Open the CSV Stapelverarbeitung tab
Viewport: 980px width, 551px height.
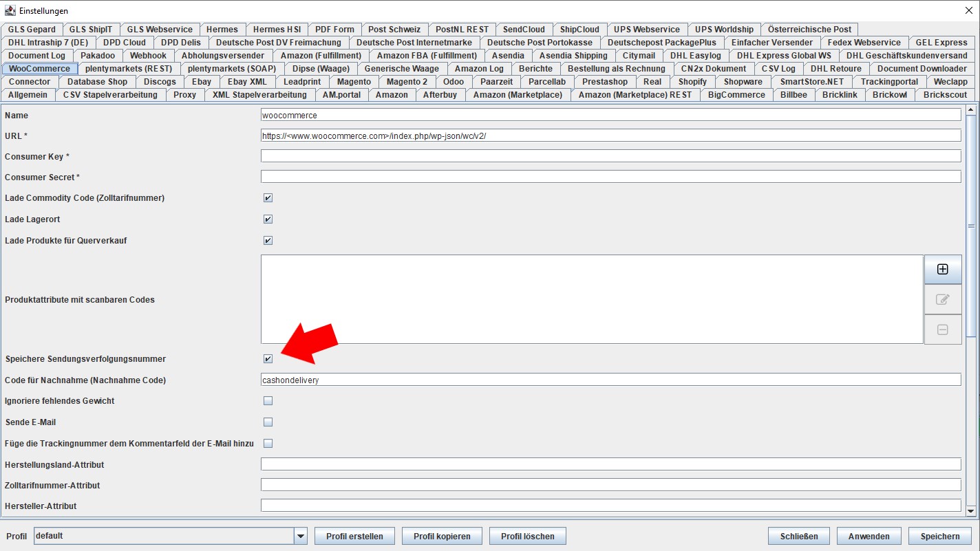[110, 95]
